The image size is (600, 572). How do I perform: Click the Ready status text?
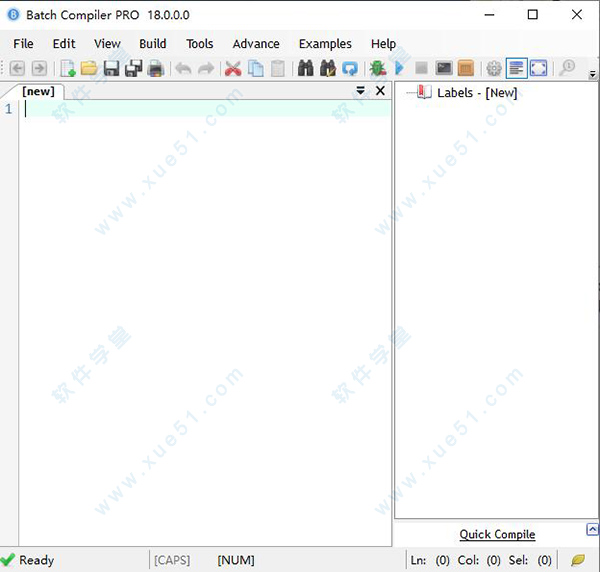click(x=37, y=560)
